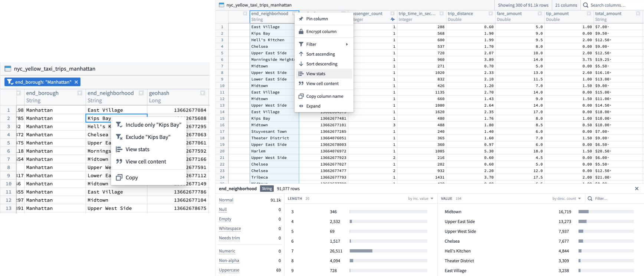This screenshot has height=276, width=644.
Task: Close the end_neighborhood stats panel
Action: (637, 189)
